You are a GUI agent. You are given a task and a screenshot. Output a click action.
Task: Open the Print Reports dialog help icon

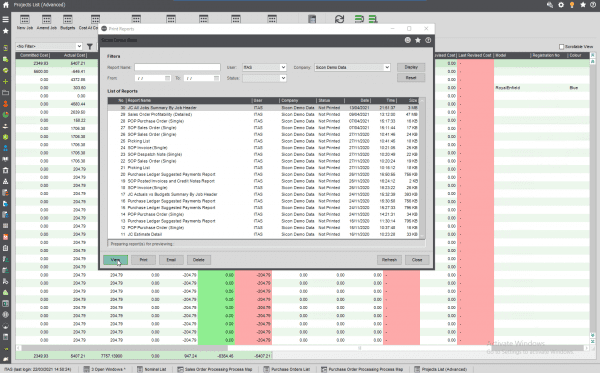(428, 40)
